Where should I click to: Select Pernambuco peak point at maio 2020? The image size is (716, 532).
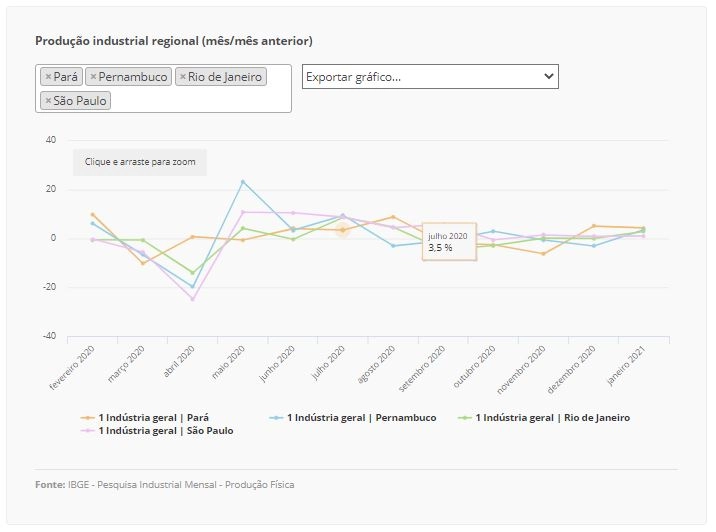click(243, 182)
